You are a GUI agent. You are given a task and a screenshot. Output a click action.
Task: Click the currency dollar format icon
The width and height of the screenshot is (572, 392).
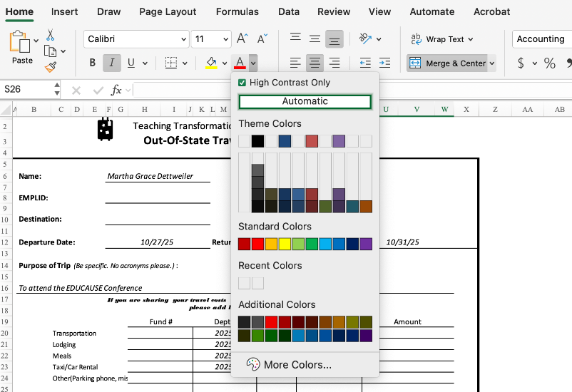(521, 63)
